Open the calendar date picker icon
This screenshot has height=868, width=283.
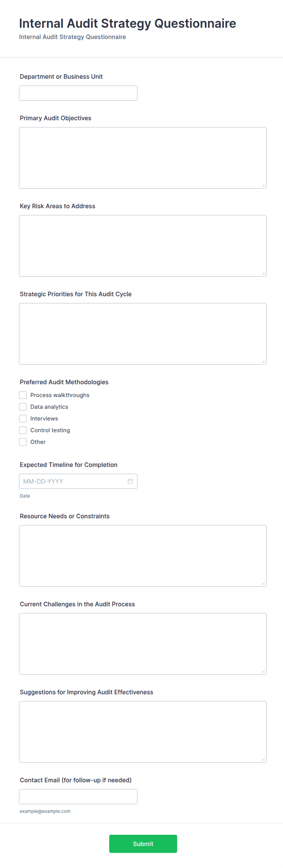(130, 481)
